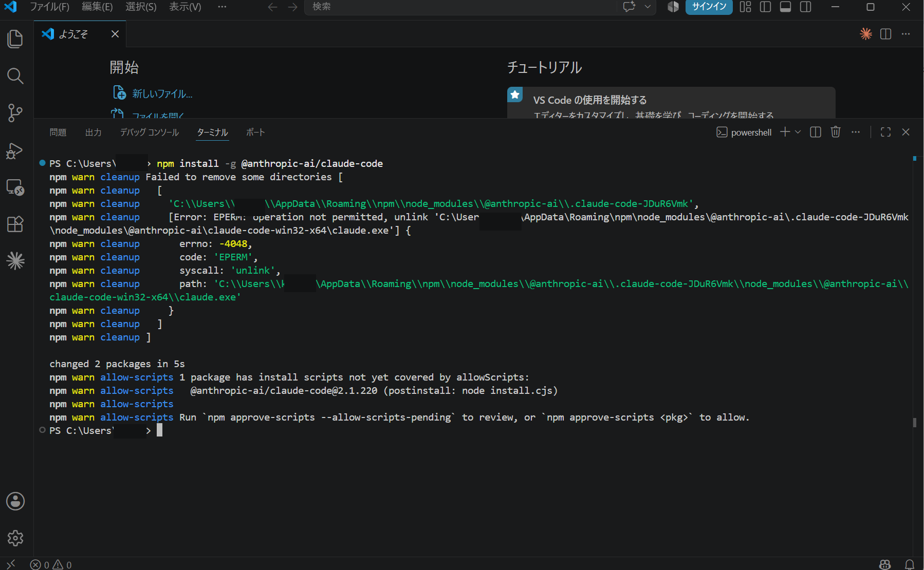Viewport: 924px width, 570px height.
Task: Open the Claude Code view in activity bar
Action: click(15, 261)
